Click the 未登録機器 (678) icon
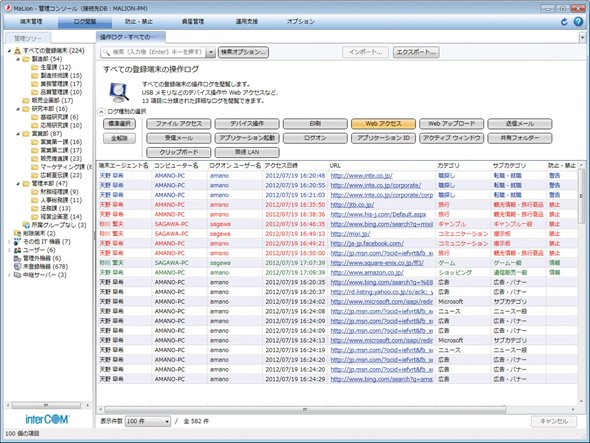This screenshot has width=590, height=443. pos(17,266)
